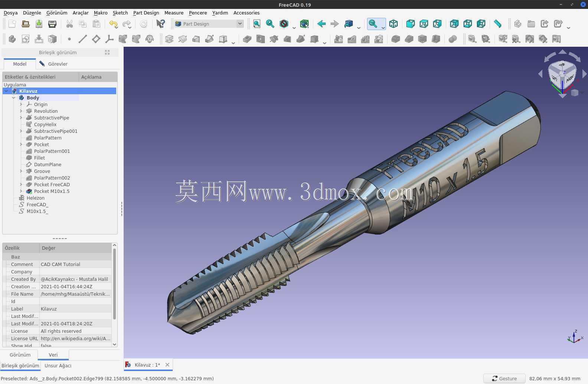Click the Clone tool sheep icon
Viewport: 588px width, 384px height.
tap(150, 39)
